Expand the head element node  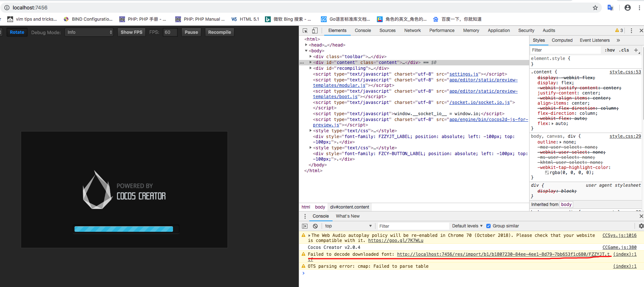click(x=306, y=45)
